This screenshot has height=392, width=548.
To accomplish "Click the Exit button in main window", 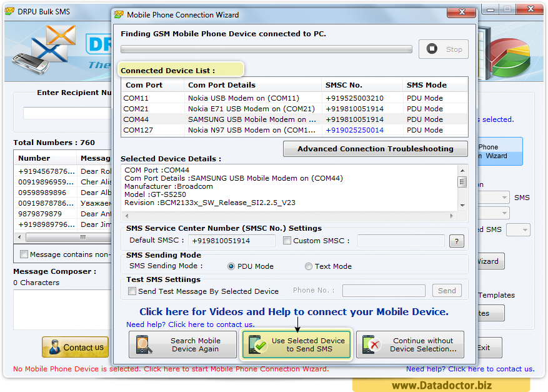I will coord(489,348).
